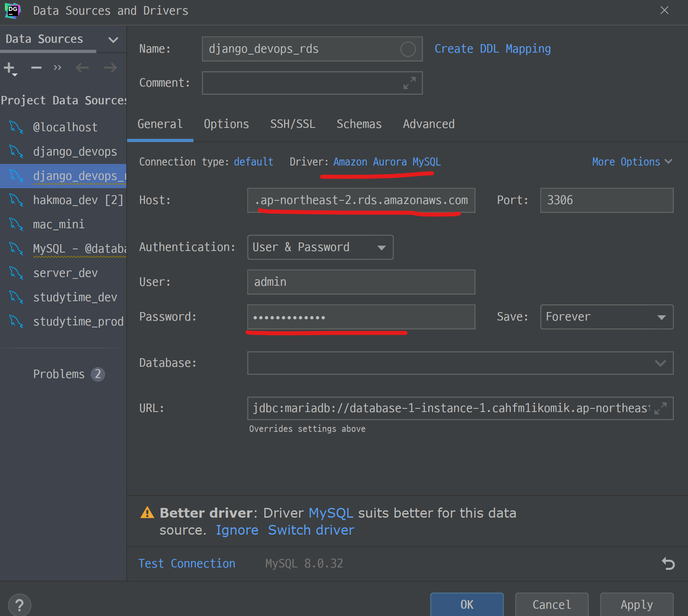Open more toolbar actions double chevron
The height and width of the screenshot is (616, 688).
pyautogui.click(x=57, y=68)
